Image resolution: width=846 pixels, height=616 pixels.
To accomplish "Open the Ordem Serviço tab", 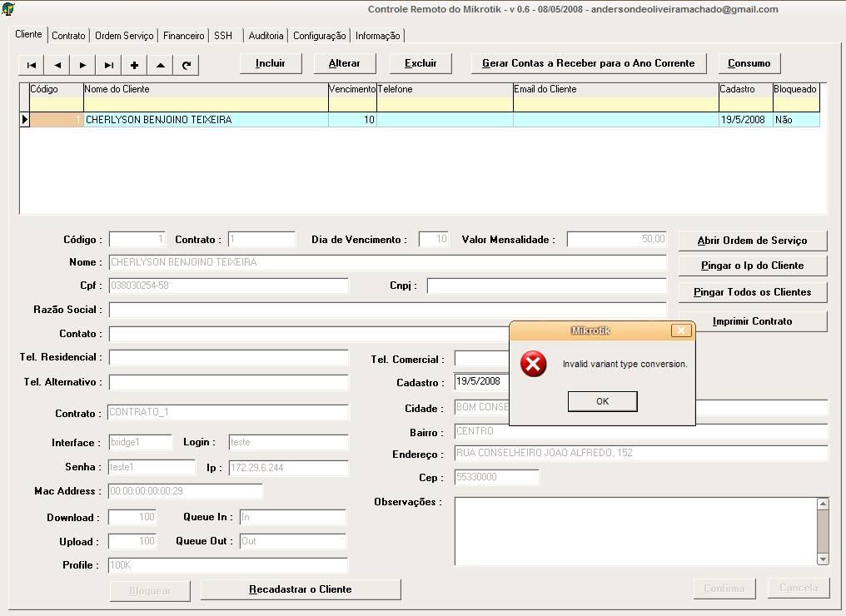I will tap(124, 36).
